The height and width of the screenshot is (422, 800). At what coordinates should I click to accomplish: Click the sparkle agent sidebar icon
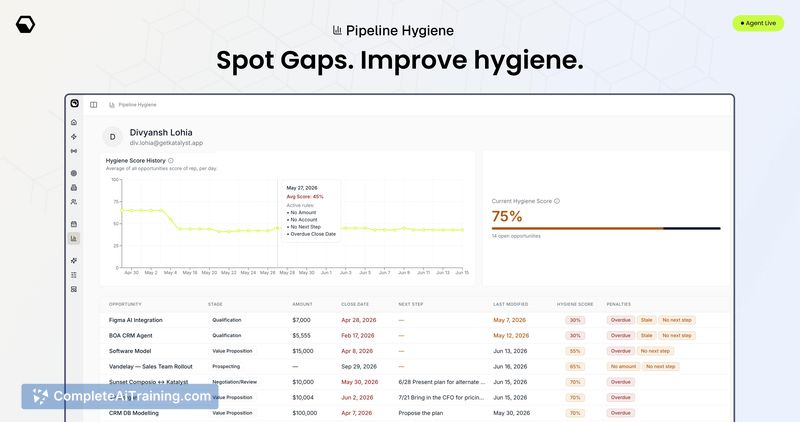[74, 137]
